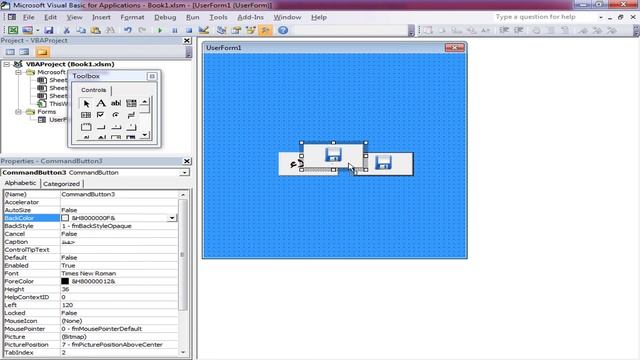Screen dimensions: 640x360
Task: Select the Font property Times New Roman
Action: pos(89,273)
